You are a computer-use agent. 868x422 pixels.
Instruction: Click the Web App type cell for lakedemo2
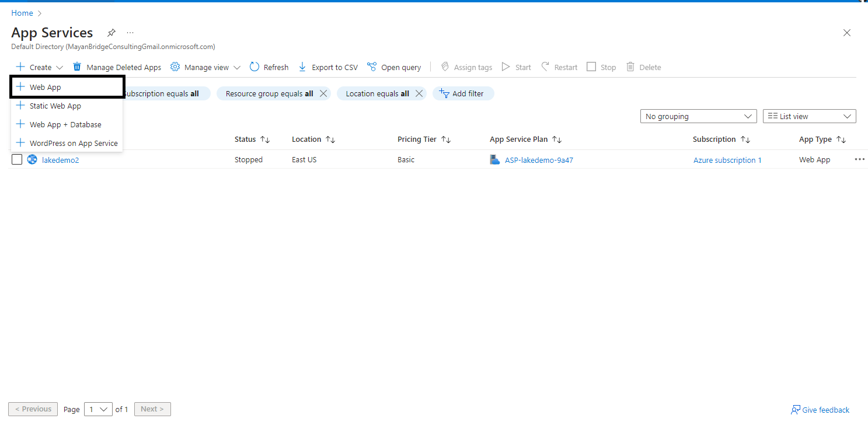(815, 159)
